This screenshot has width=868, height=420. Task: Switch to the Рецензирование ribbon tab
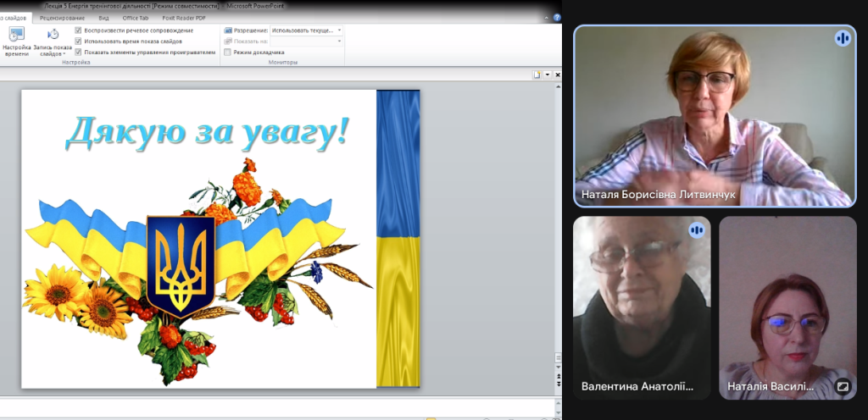coord(62,19)
